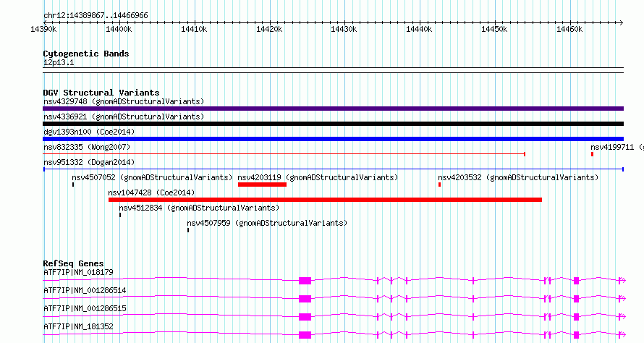The height and width of the screenshot is (343, 644).
Task: Click the nsv1047428 (Coe2014) red bar
Action: point(325,200)
